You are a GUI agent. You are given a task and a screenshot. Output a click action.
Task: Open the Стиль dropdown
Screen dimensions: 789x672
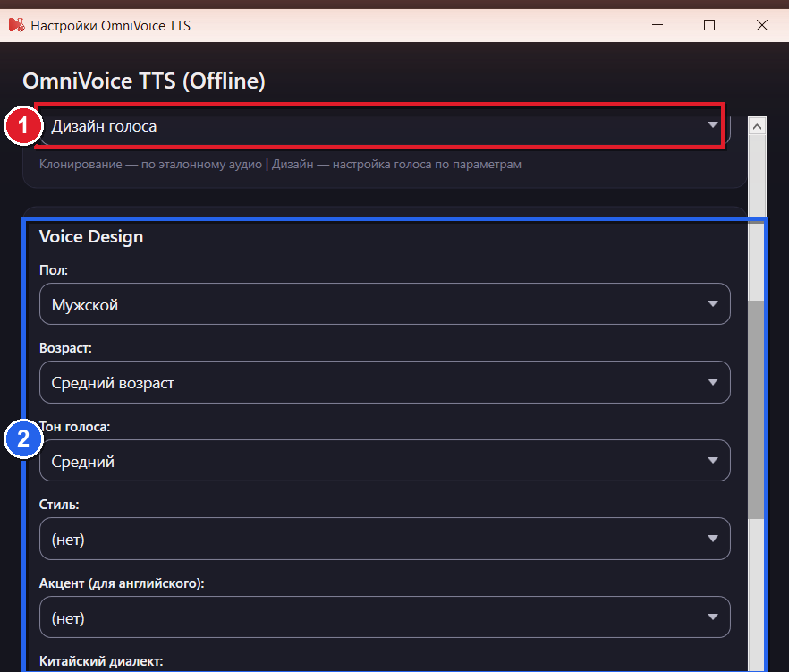click(385, 539)
